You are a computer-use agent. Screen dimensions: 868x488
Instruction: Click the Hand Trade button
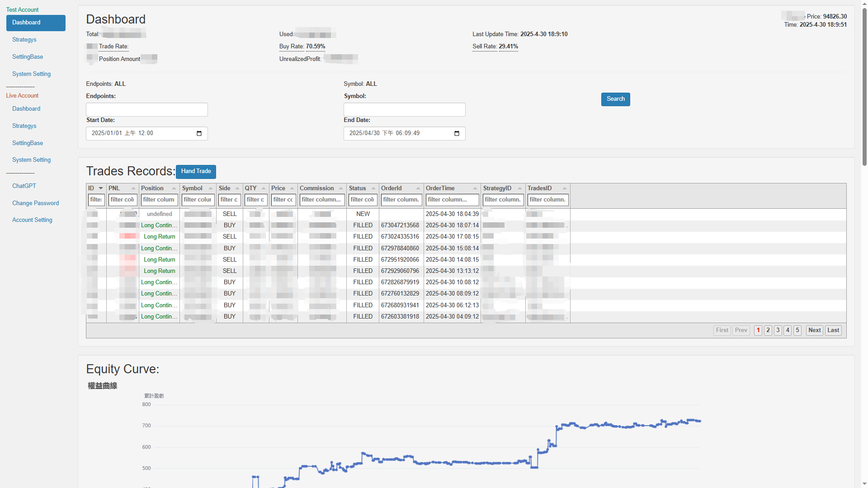196,172
